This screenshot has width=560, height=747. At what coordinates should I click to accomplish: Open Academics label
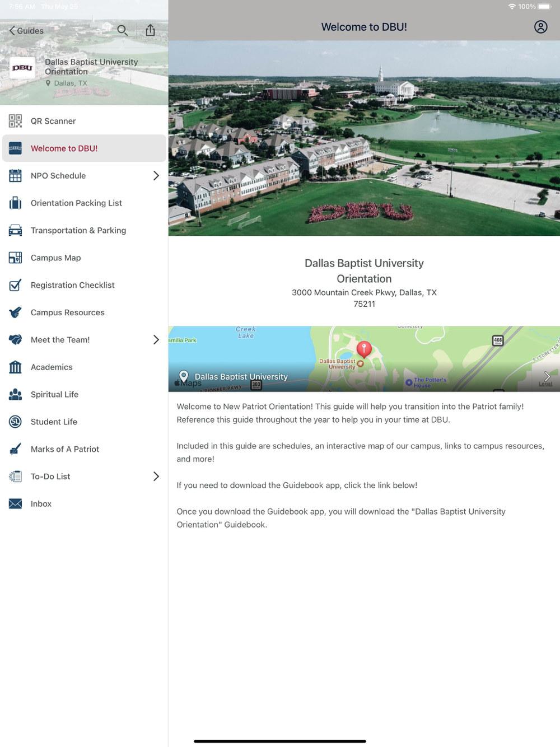coord(52,367)
